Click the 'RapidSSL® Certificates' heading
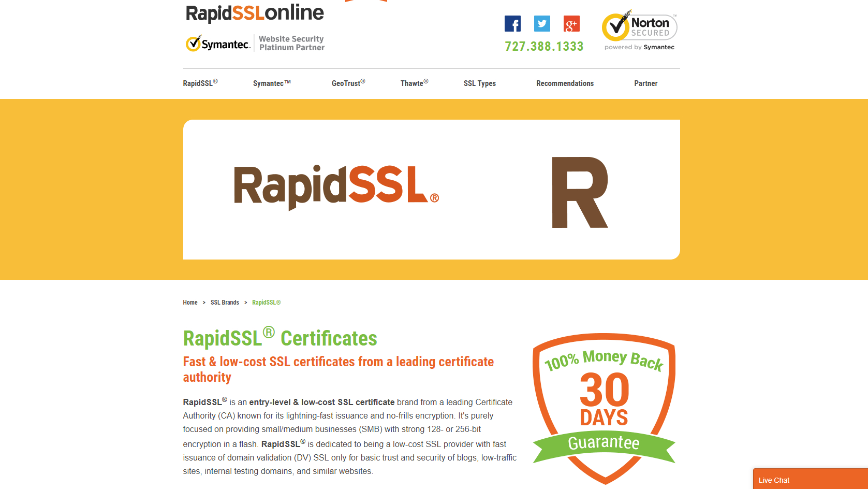The image size is (868, 489). (280, 338)
